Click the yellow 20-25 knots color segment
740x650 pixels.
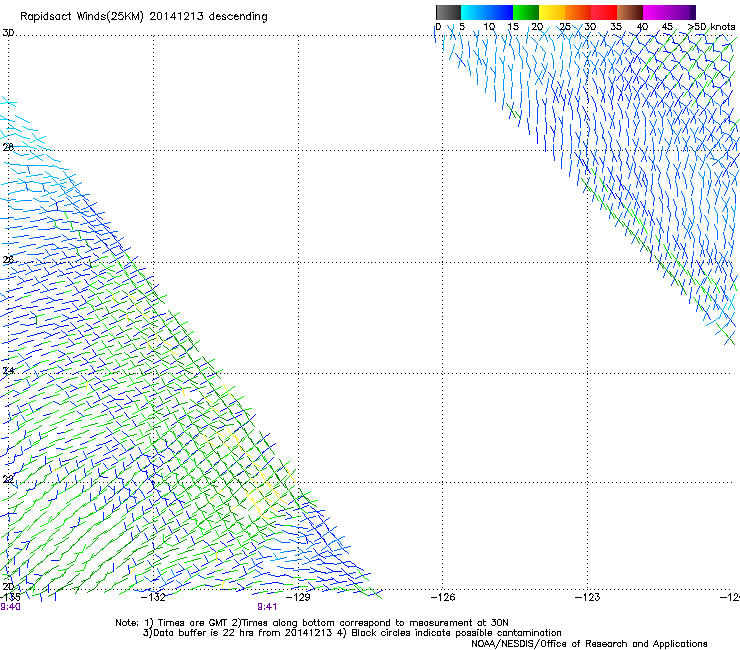pos(552,12)
